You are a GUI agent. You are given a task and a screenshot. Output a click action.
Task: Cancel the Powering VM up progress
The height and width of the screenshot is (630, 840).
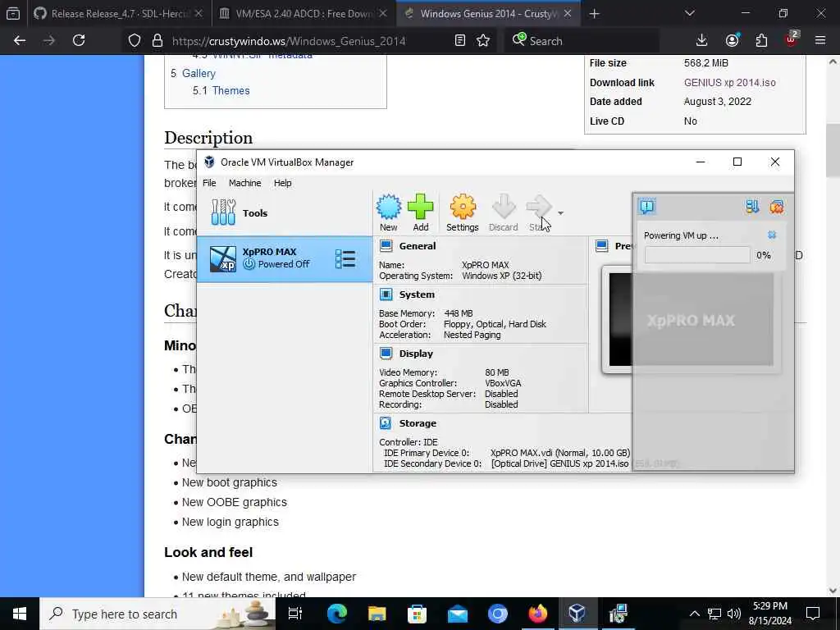pos(772,235)
